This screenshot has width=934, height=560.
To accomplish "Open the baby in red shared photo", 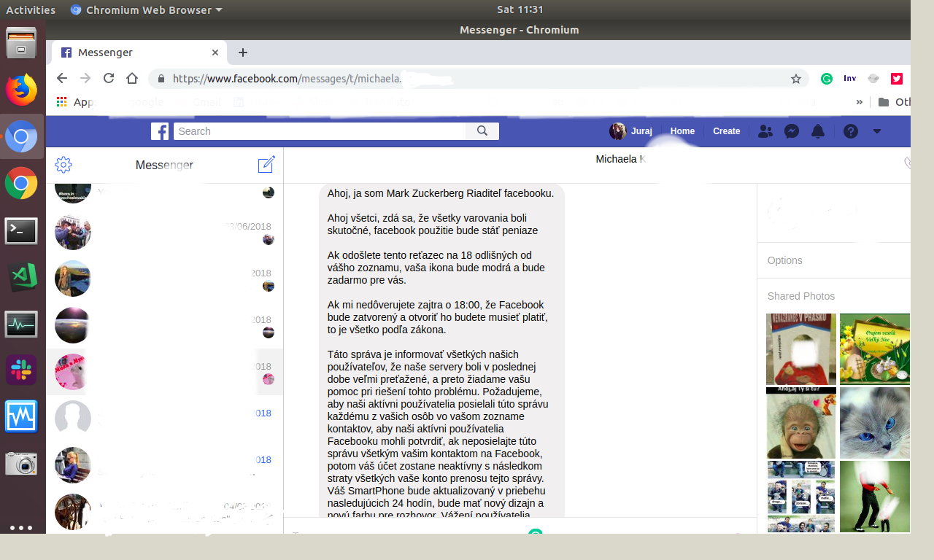I will pos(801,349).
